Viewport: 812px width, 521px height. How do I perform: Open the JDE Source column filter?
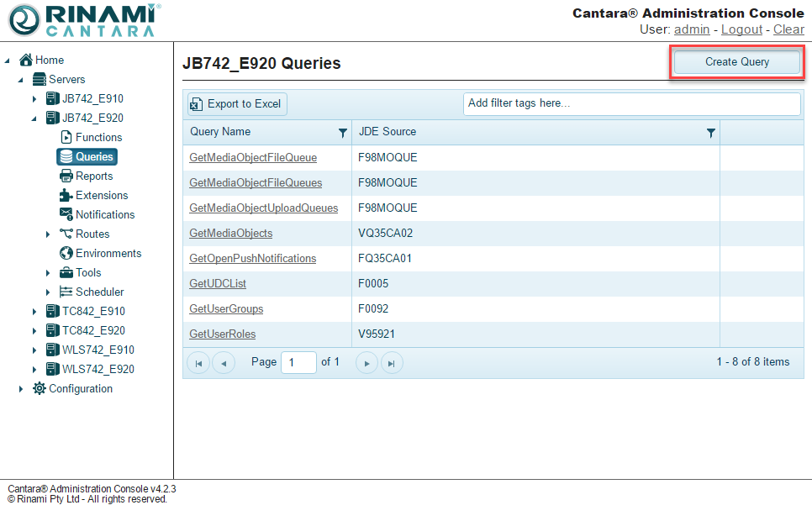711,133
